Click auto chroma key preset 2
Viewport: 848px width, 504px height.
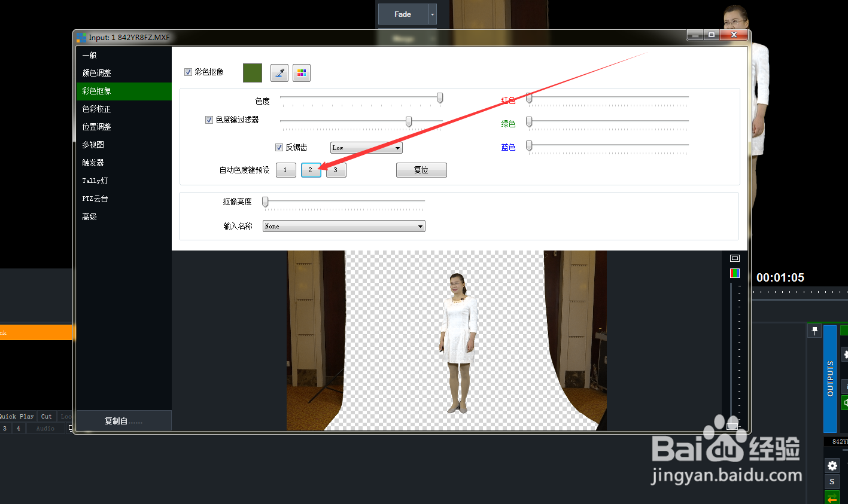pos(311,170)
